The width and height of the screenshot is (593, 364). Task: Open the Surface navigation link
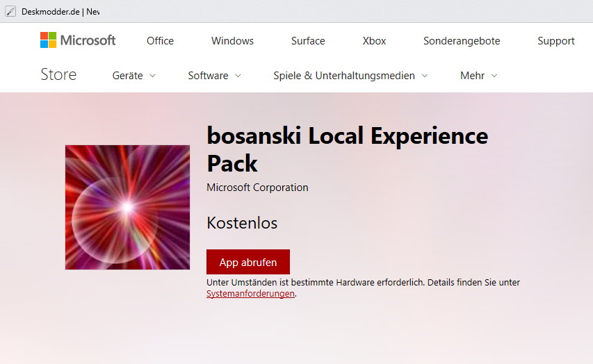pos(308,41)
